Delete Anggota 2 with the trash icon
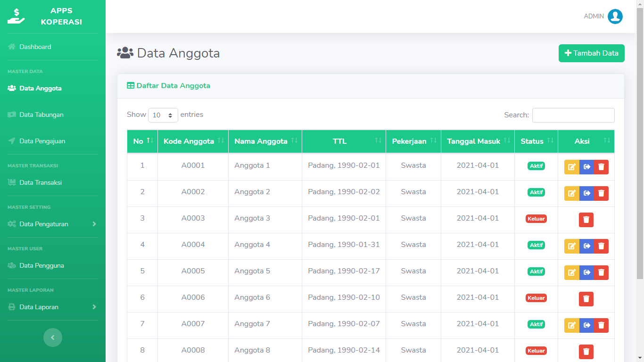Image resolution: width=644 pixels, height=362 pixels. coord(601,193)
